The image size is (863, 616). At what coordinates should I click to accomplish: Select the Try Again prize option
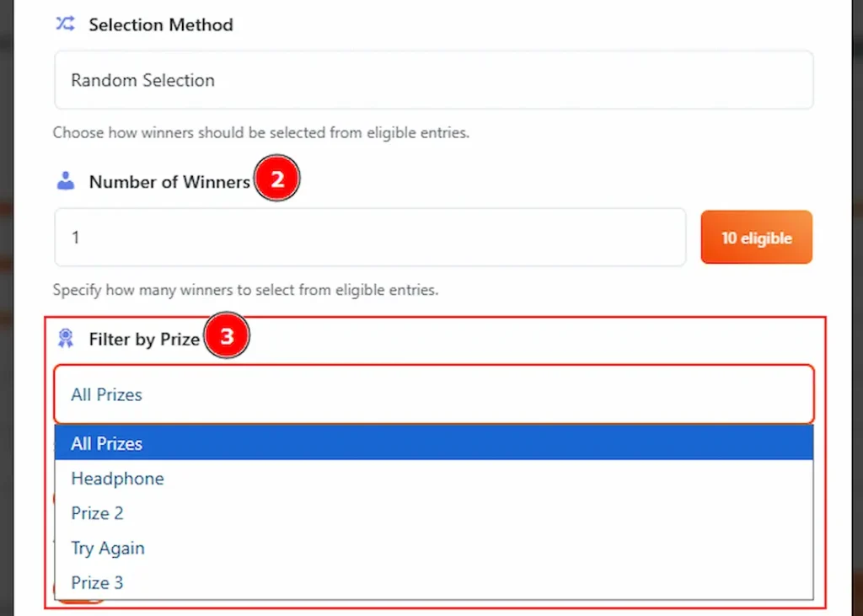[x=108, y=548]
